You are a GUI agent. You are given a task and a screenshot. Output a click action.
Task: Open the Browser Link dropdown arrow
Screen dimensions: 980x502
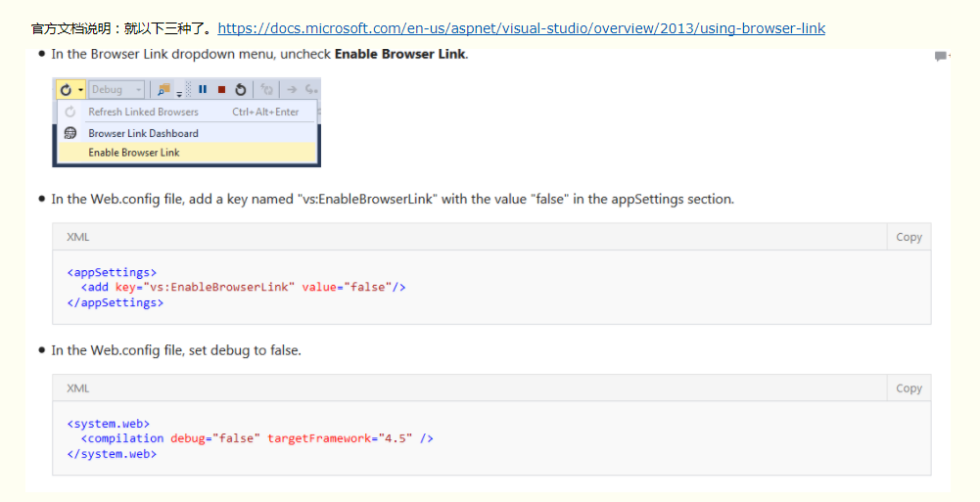pyautogui.click(x=80, y=89)
